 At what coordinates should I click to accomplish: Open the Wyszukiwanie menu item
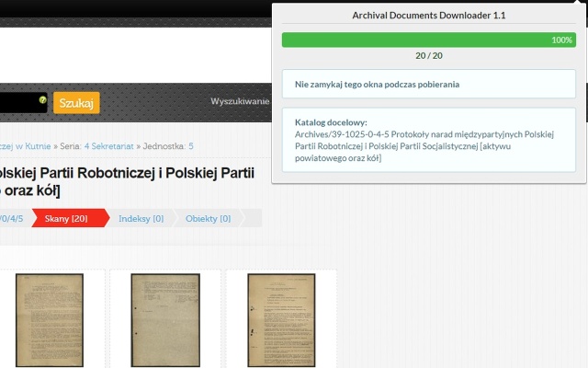point(240,101)
